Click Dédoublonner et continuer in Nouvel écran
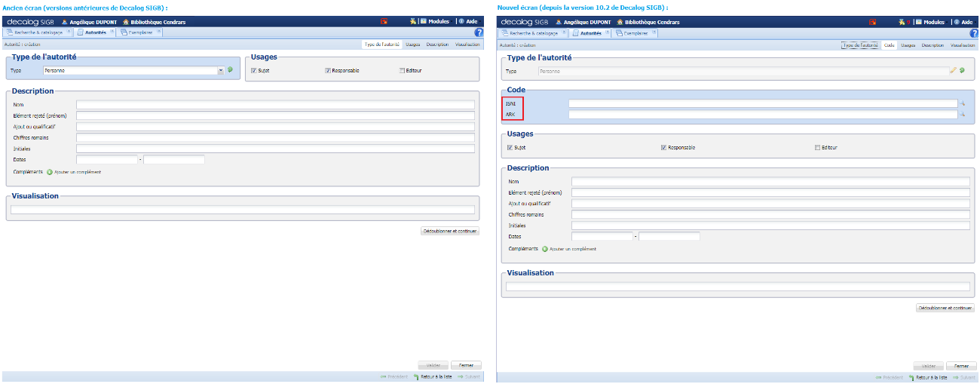The height and width of the screenshot is (384, 980). click(x=945, y=308)
